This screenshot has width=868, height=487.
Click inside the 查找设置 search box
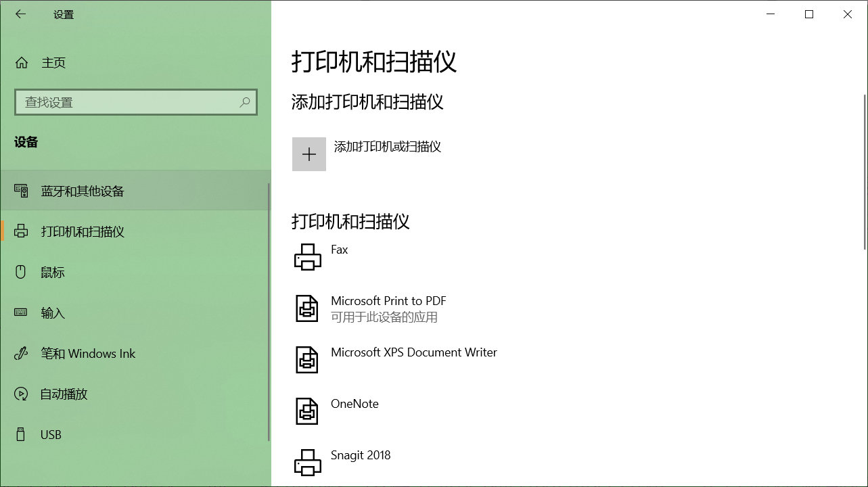122,101
